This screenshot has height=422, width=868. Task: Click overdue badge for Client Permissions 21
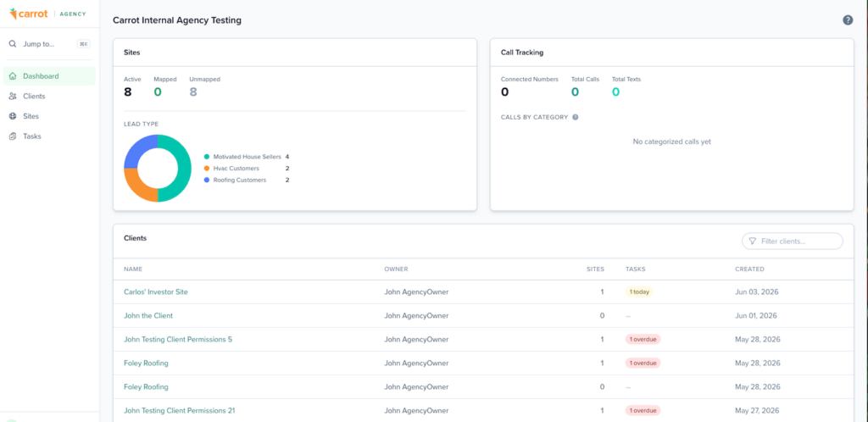(643, 411)
